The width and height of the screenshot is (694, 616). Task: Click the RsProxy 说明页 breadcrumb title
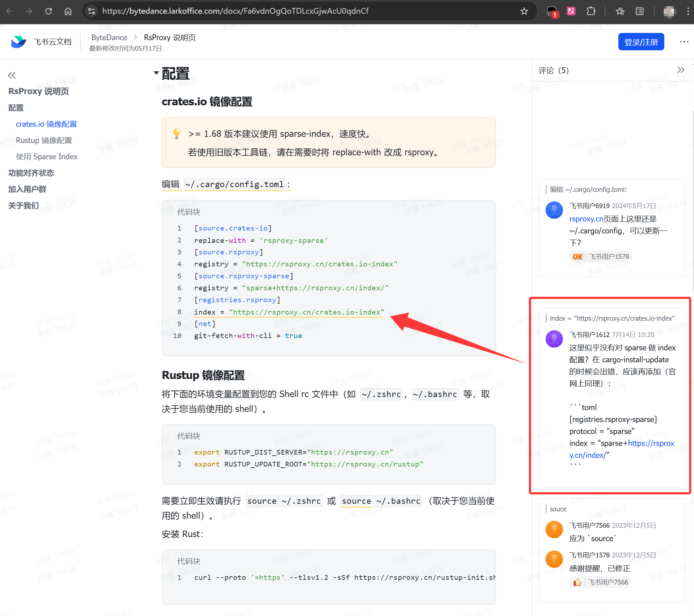(170, 37)
